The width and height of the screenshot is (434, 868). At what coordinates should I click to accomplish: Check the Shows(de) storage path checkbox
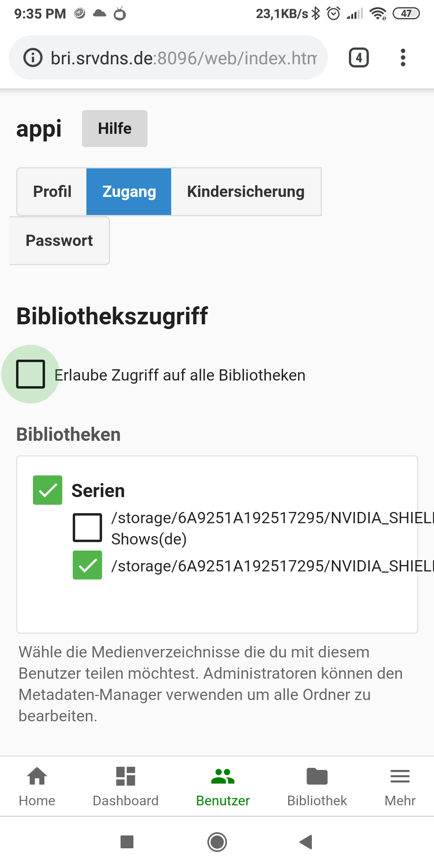[87, 528]
